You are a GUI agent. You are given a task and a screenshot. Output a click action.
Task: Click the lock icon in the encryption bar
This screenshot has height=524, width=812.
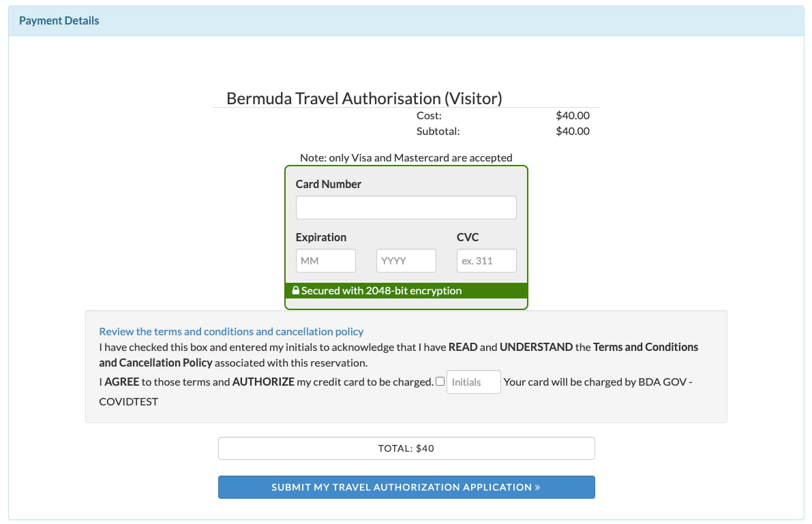point(295,290)
